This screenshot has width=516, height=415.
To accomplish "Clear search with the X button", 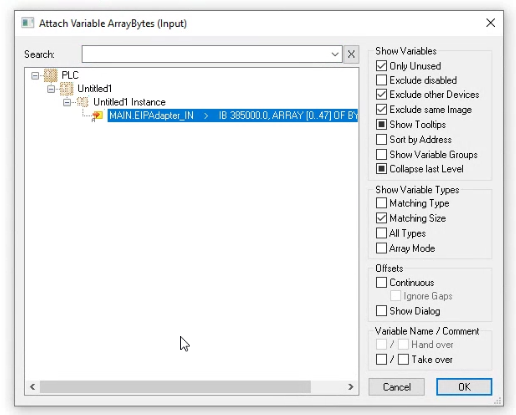I will (x=351, y=54).
